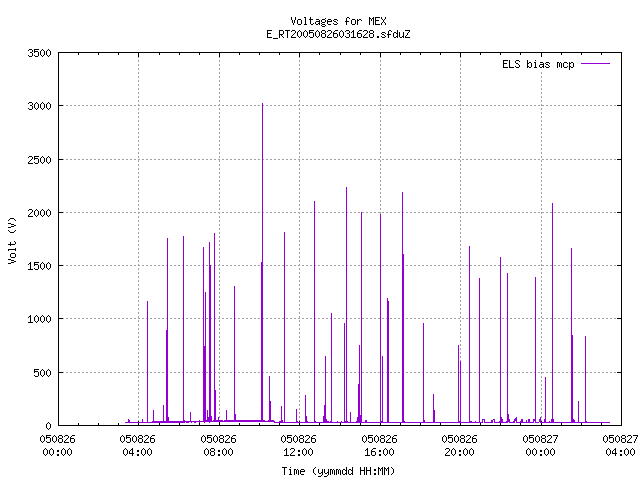Click the y-axis tick value 2500

[x=39, y=160]
